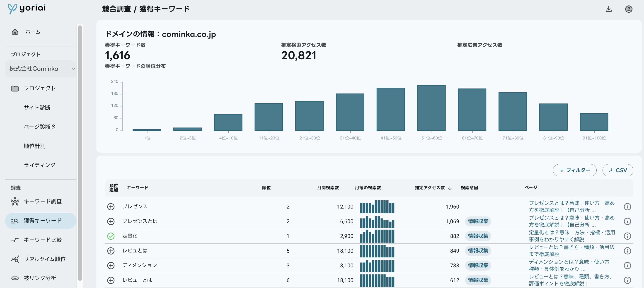This screenshot has width=644, height=288.
Task: Click the 4位~10位 bar in chart
Action: tap(228, 122)
